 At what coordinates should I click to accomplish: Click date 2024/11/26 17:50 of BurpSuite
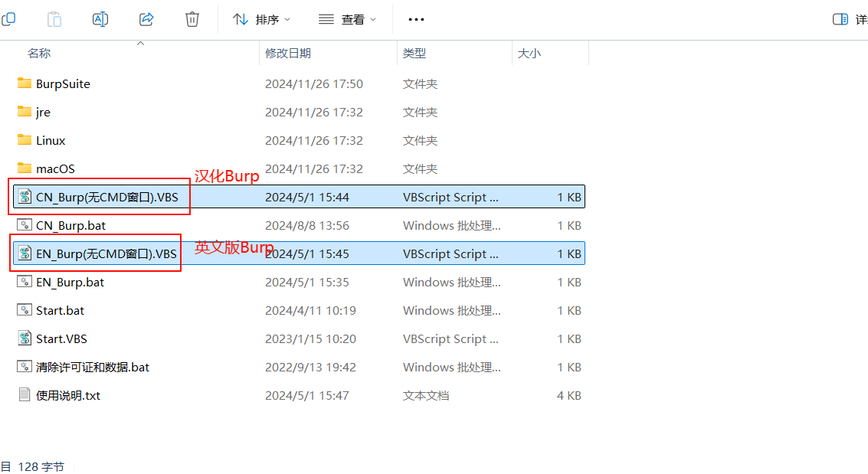coord(314,84)
